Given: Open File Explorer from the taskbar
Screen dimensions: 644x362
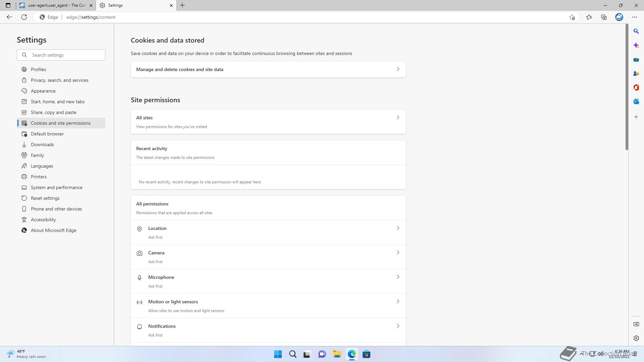Looking at the screenshot, I should (x=337, y=354).
